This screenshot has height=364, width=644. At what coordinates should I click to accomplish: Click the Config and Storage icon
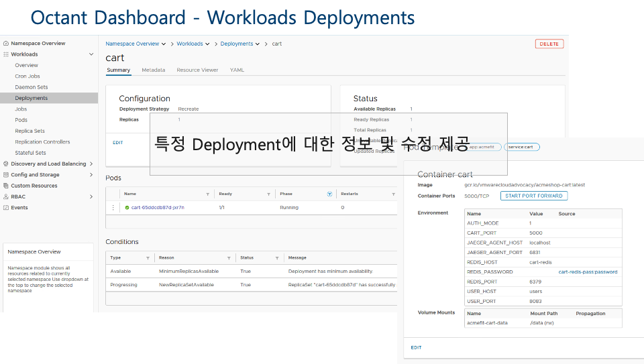click(x=6, y=175)
